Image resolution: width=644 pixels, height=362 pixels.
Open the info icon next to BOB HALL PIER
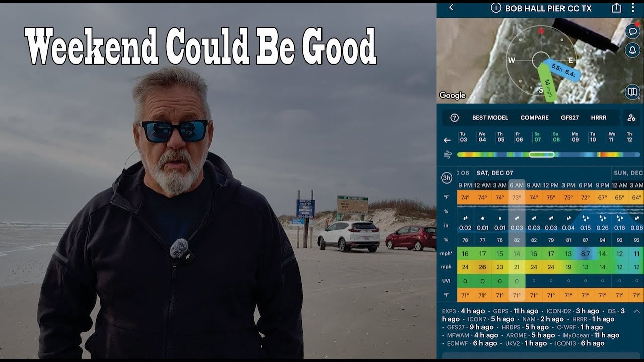click(496, 8)
